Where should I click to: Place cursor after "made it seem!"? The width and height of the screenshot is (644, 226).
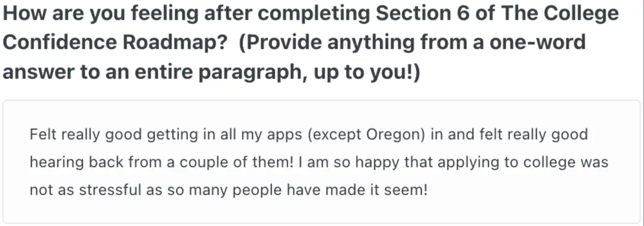tap(428, 191)
